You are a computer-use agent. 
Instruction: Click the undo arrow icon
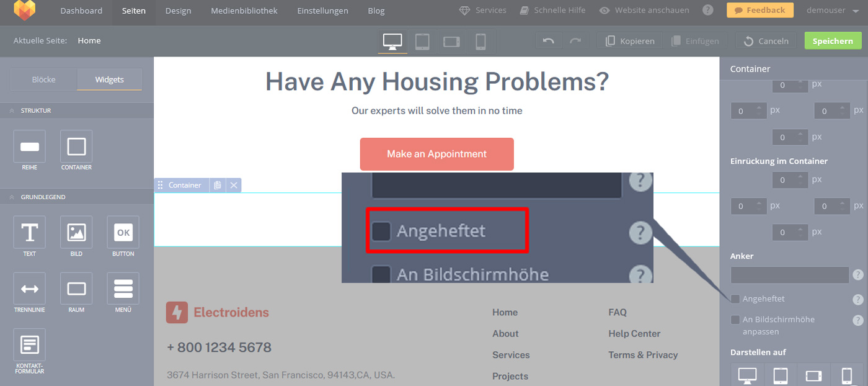tap(548, 41)
